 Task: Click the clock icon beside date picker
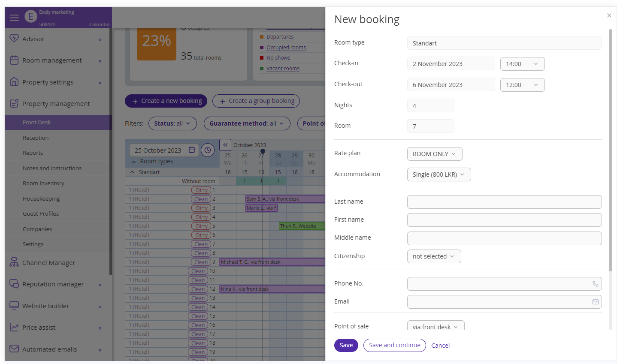coord(208,150)
